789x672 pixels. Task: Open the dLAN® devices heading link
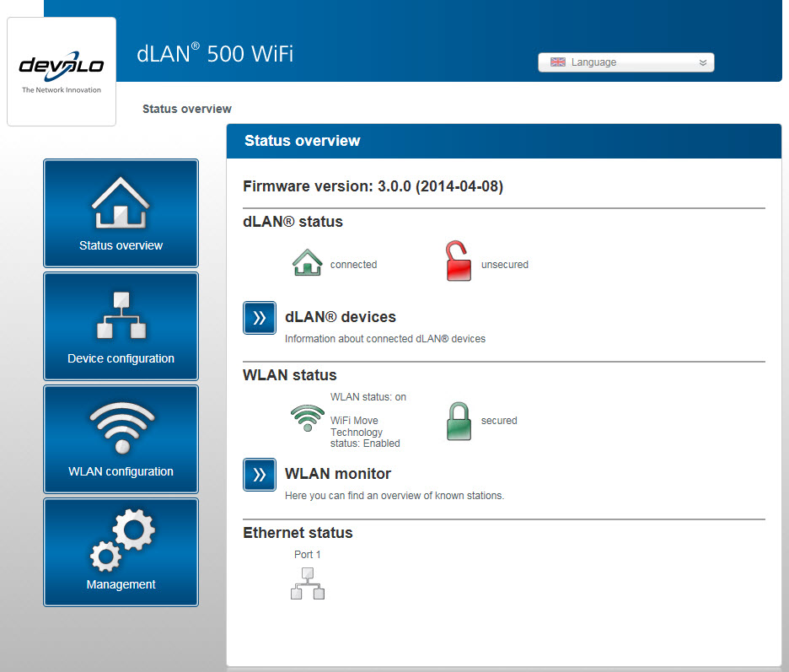[x=341, y=317]
